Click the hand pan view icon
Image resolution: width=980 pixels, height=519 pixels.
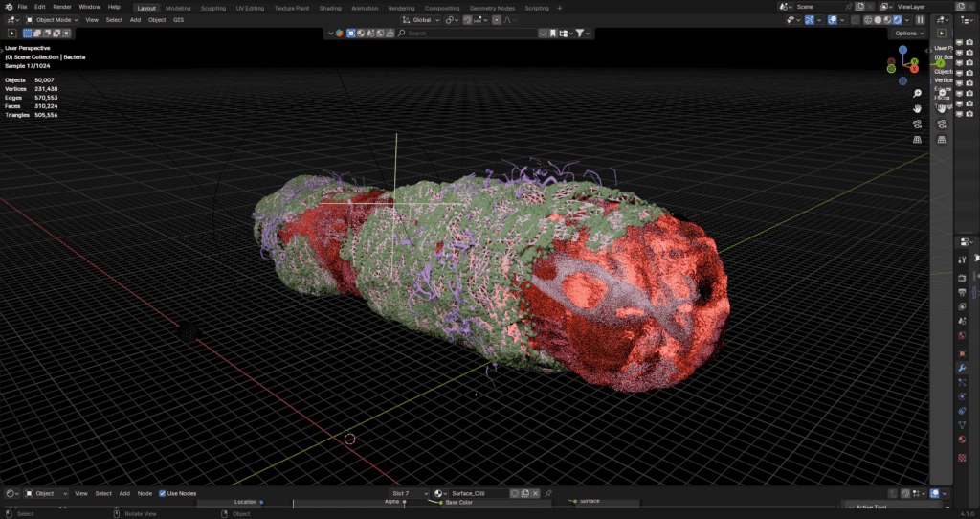917,108
